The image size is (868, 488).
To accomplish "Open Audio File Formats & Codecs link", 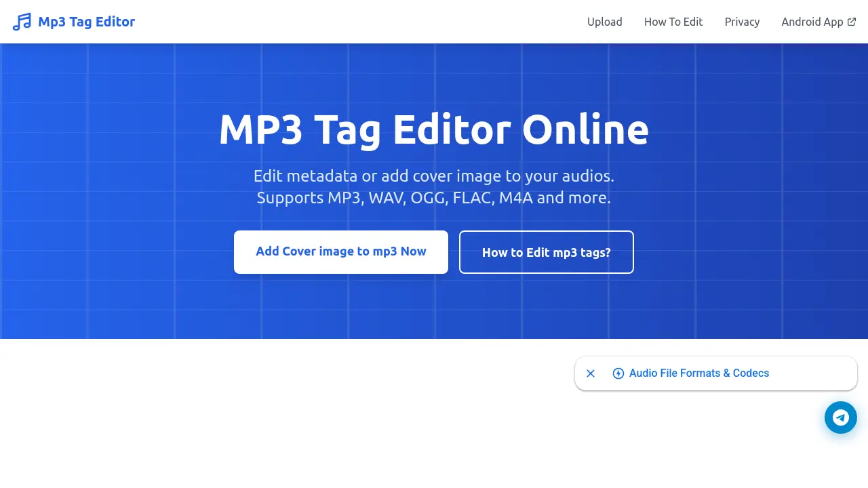I will click(699, 373).
